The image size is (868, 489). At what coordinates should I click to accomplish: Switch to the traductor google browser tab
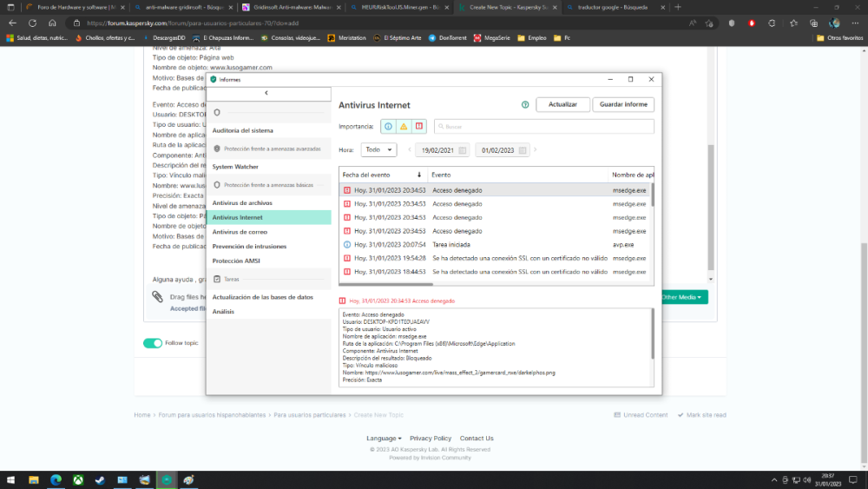point(615,7)
